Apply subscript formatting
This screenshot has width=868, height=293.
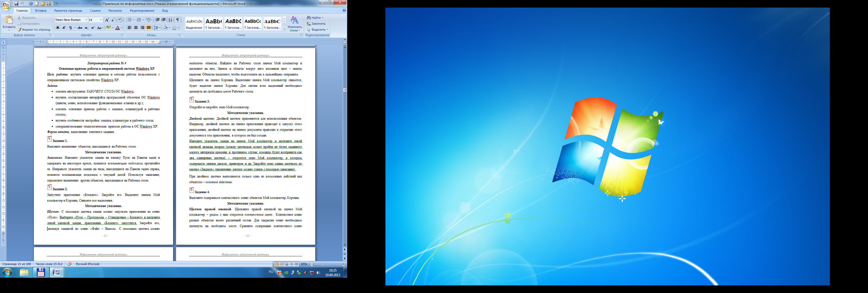pos(86,28)
